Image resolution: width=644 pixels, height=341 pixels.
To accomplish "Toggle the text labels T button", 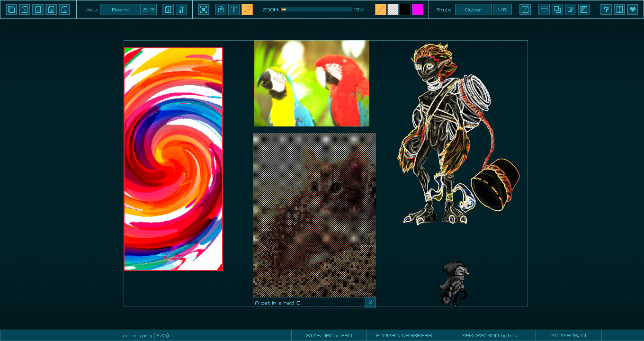I will point(234,9).
